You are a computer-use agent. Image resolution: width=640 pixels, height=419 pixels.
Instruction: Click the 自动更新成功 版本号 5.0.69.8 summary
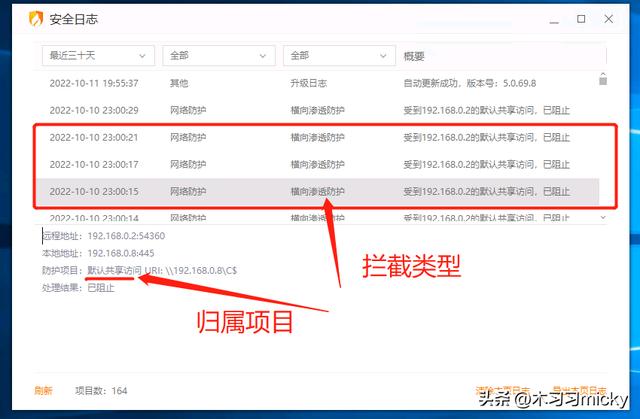[470, 83]
